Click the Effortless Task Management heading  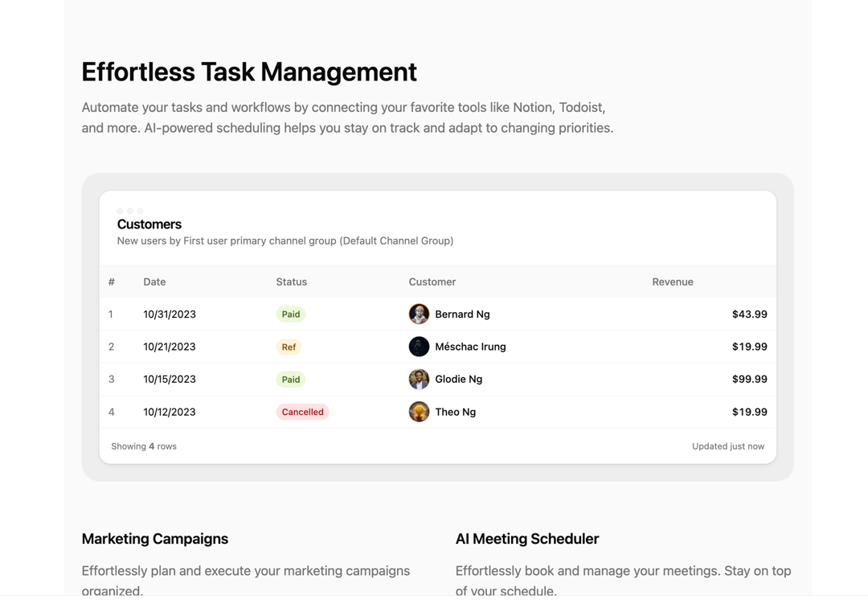pyautogui.click(x=249, y=72)
